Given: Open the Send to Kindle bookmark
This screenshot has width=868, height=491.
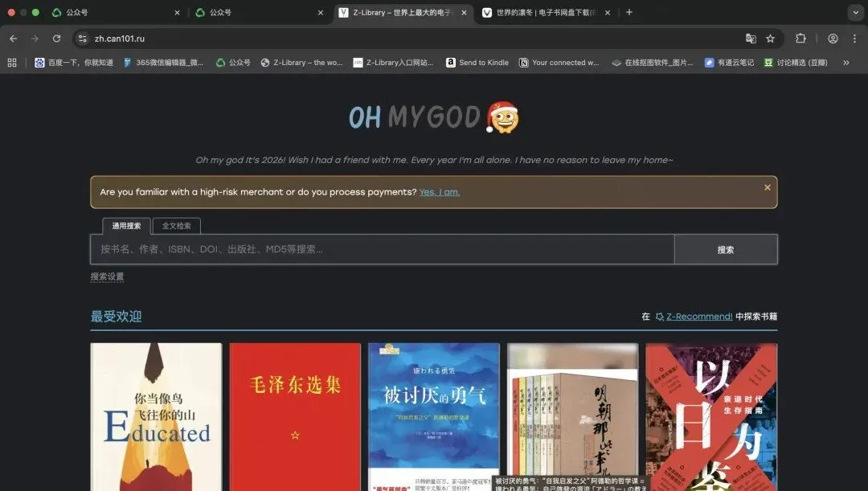Looking at the screenshot, I should coord(477,63).
